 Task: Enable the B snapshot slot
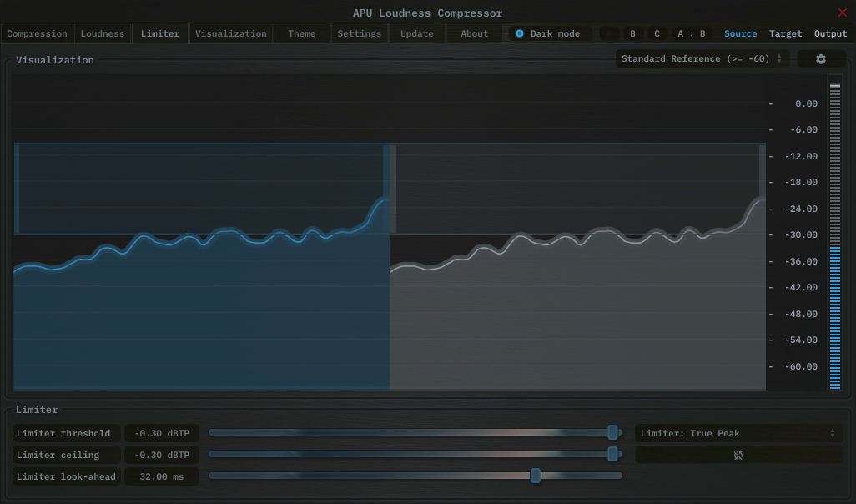632,33
